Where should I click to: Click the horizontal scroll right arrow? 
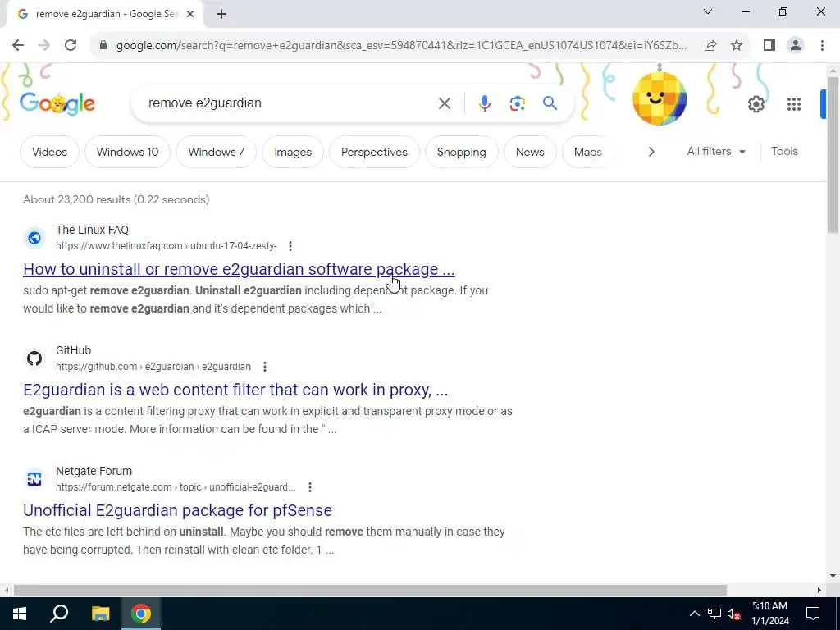tap(819, 591)
